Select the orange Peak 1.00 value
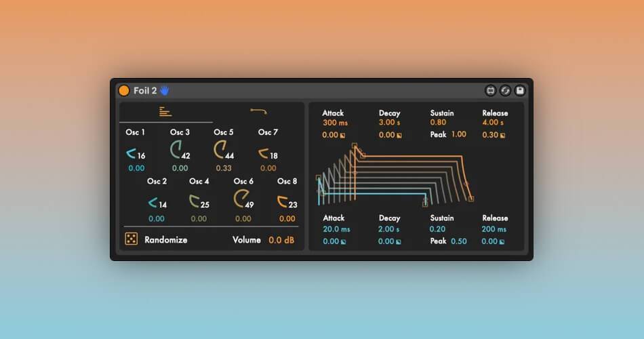The image size is (644, 339). (x=459, y=134)
